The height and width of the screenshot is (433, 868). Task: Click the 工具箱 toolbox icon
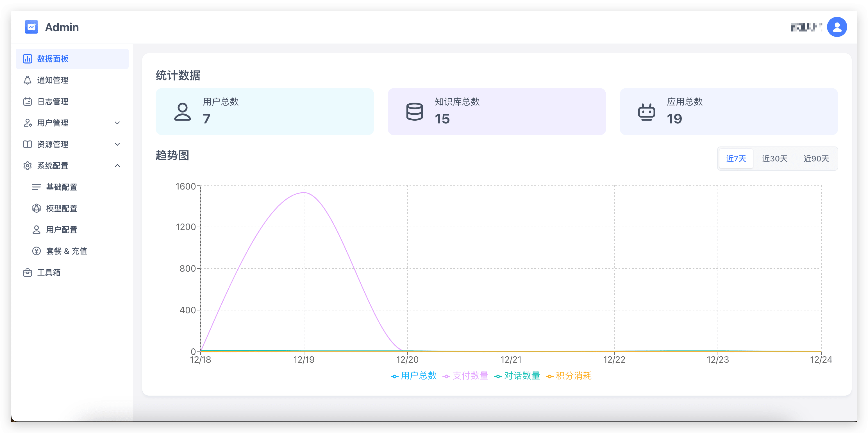[28, 272]
